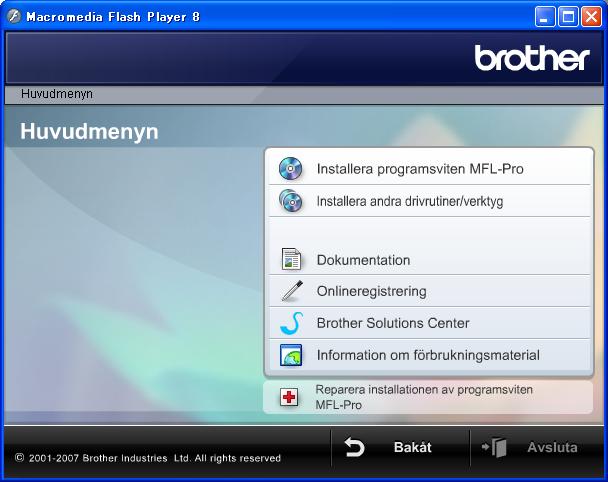This screenshot has width=608, height=482.
Task: Select Installera programsviten MFL-Pro
Action: pos(429,169)
